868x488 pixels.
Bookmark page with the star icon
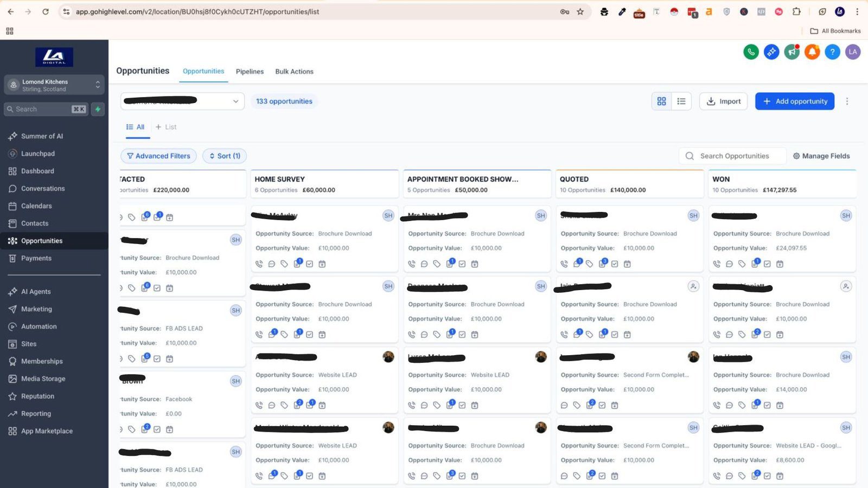pos(580,11)
